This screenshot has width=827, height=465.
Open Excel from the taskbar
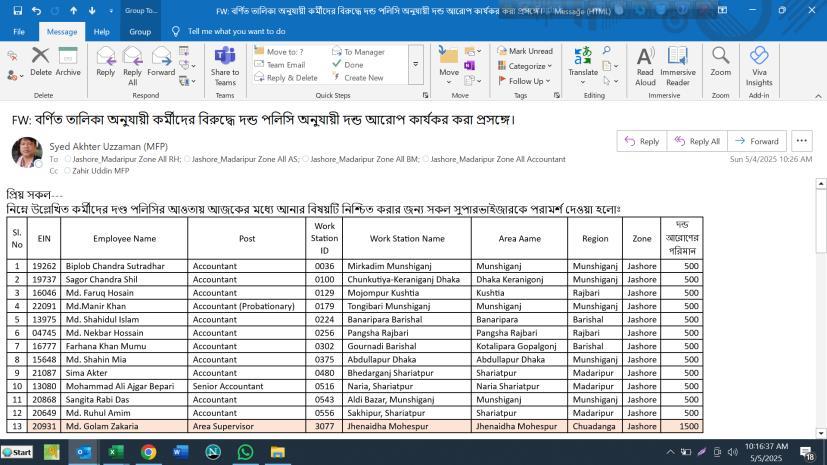[116, 452]
